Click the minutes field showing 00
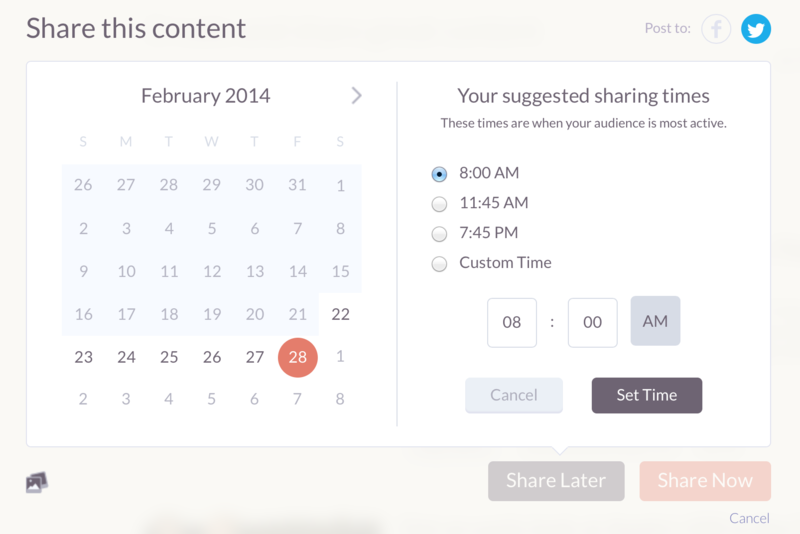The height and width of the screenshot is (534, 800). [592, 322]
